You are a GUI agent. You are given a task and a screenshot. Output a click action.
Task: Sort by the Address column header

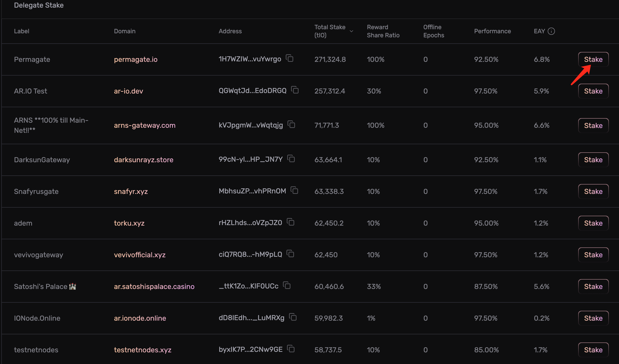(230, 31)
